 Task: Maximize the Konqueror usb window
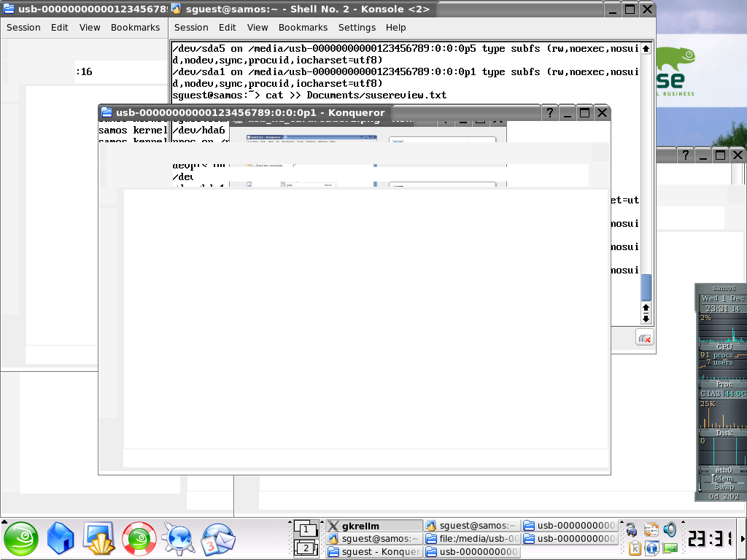tap(584, 113)
